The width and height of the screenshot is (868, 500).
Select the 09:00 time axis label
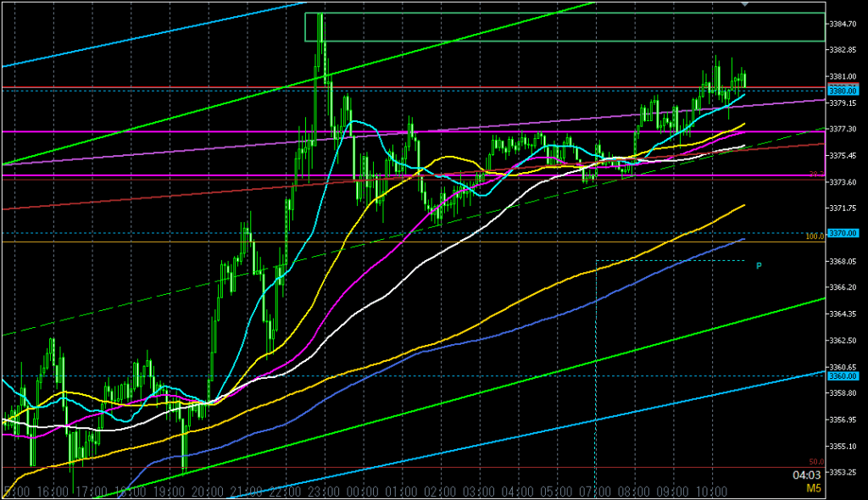tap(672, 492)
